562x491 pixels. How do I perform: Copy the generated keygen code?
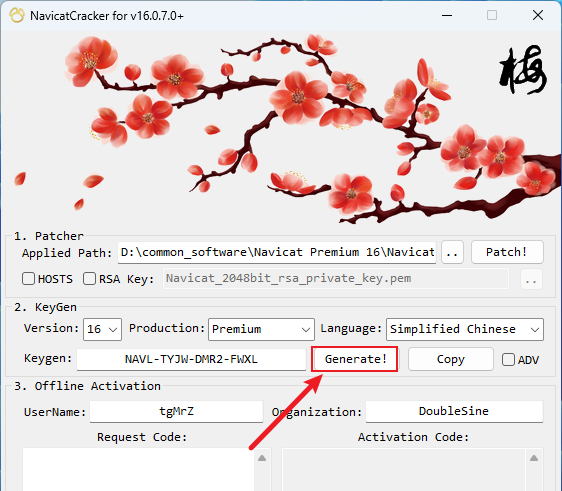click(x=451, y=359)
